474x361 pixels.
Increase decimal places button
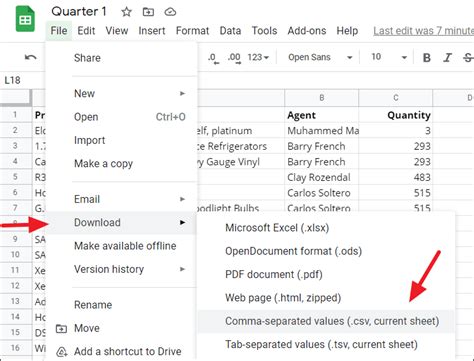click(x=234, y=58)
